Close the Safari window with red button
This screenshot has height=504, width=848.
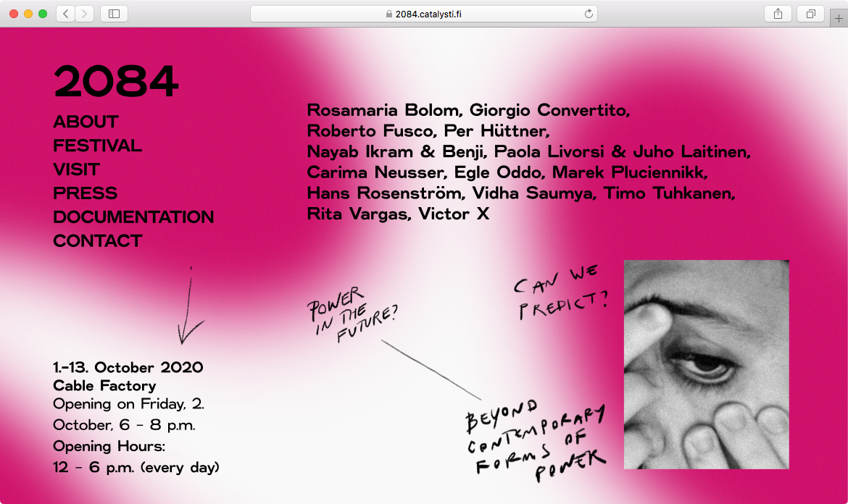pyautogui.click(x=14, y=14)
